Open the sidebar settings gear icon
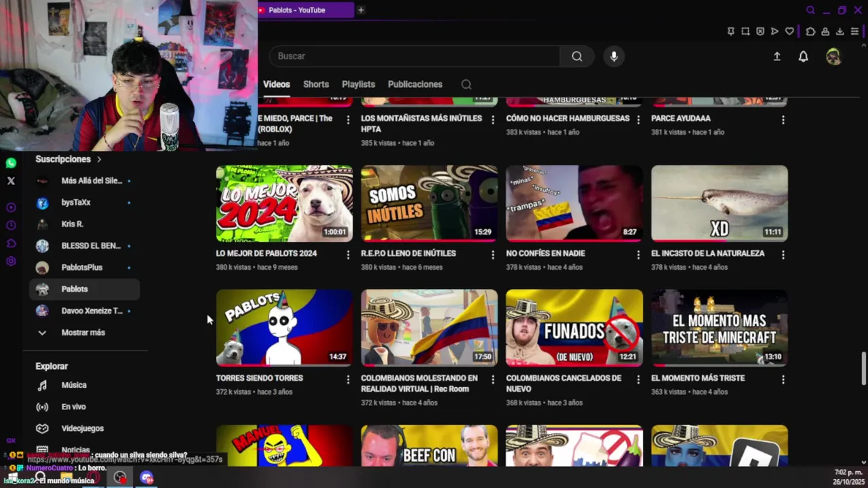 (x=11, y=261)
